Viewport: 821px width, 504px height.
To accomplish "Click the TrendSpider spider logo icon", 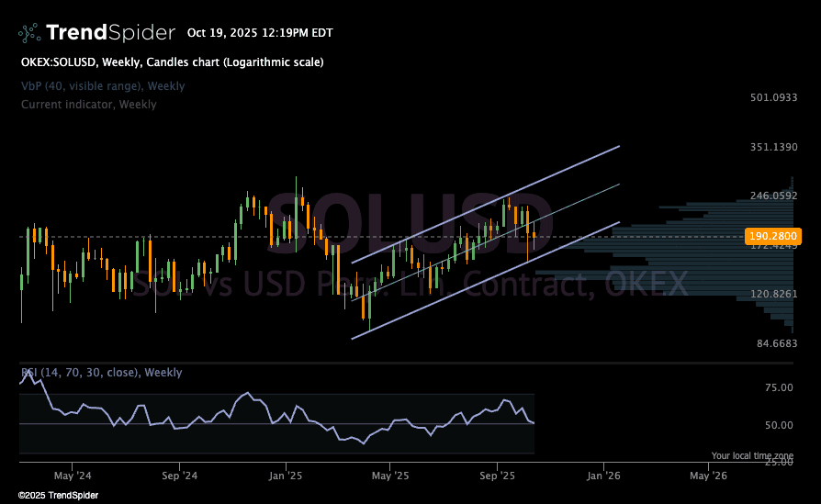I will click(x=29, y=33).
